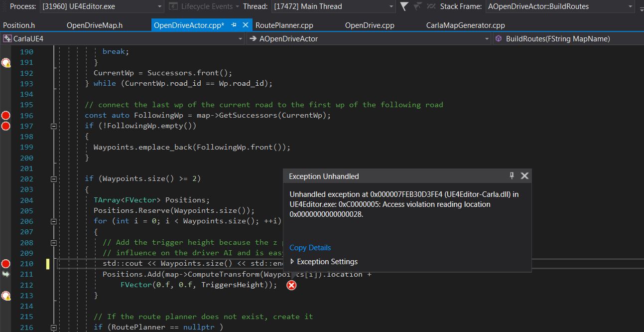The height and width of the screenshot is (332, 644).
Task: Collapse the code block at line 202
Action: point(53,178)
